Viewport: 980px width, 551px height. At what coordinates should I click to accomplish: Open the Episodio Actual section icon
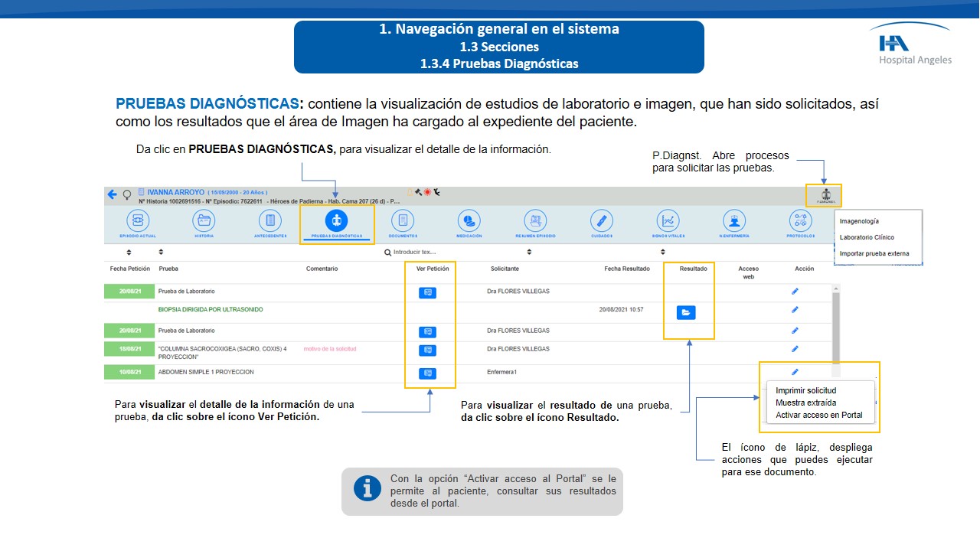138,220
